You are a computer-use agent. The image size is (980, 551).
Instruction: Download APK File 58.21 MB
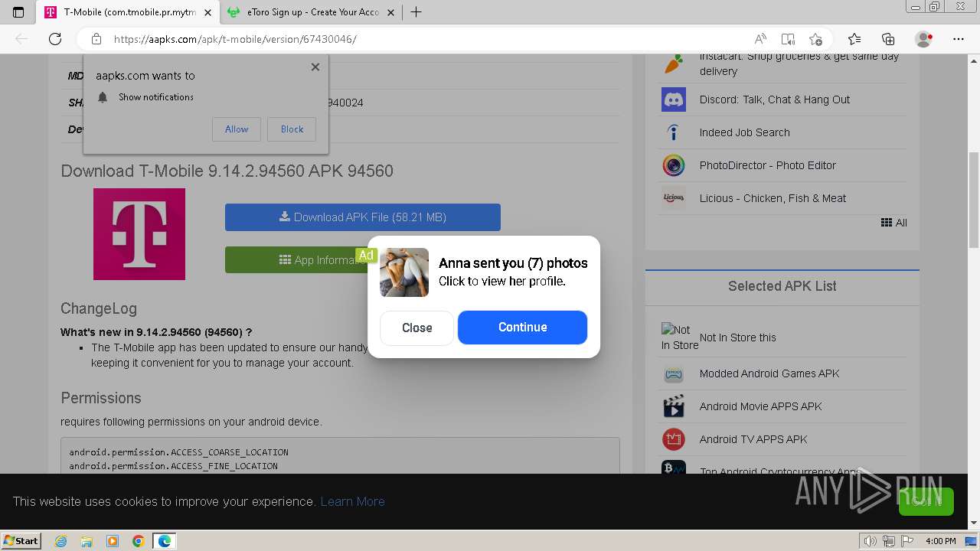(x=363, y=217)
